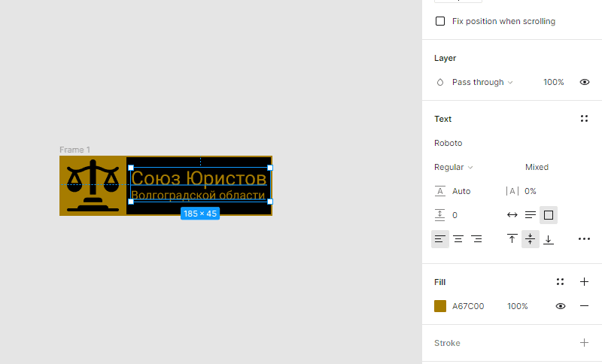Align text to bottom

(x=549, y=239)
